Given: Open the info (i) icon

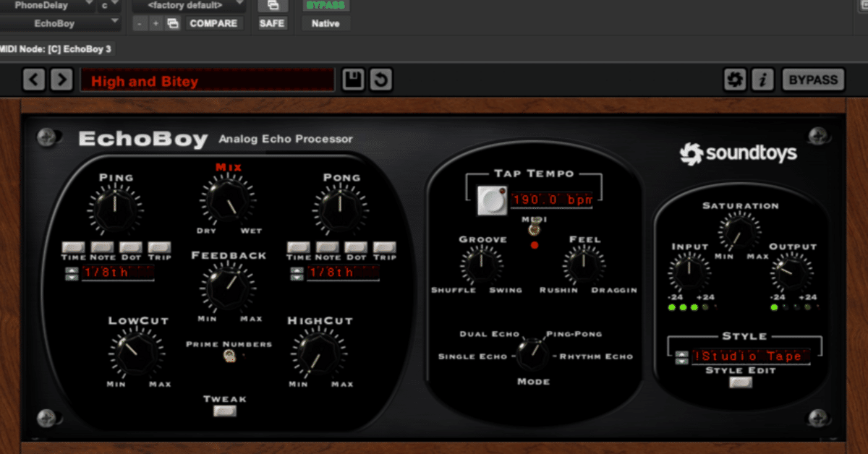Looking at the screenshot, I should tap(762, 80).
